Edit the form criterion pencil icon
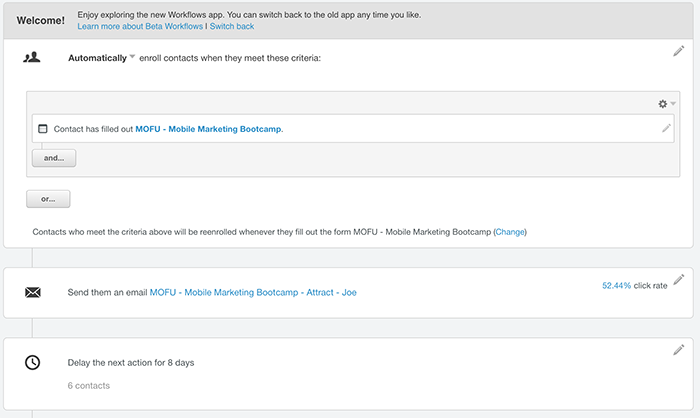 666,128
